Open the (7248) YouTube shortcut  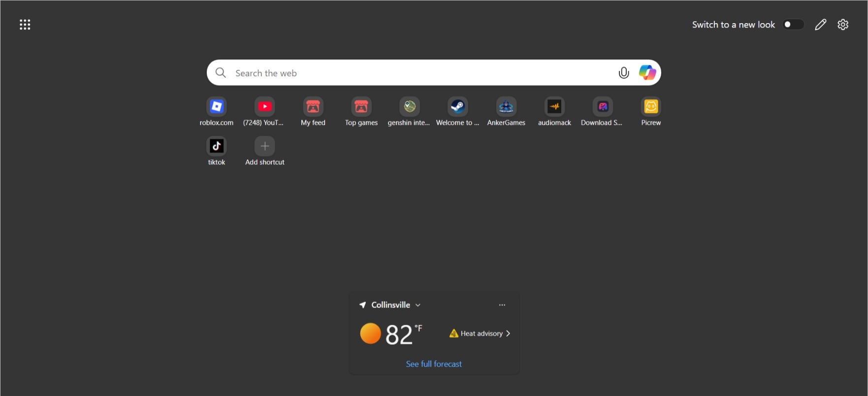[264, 112]
